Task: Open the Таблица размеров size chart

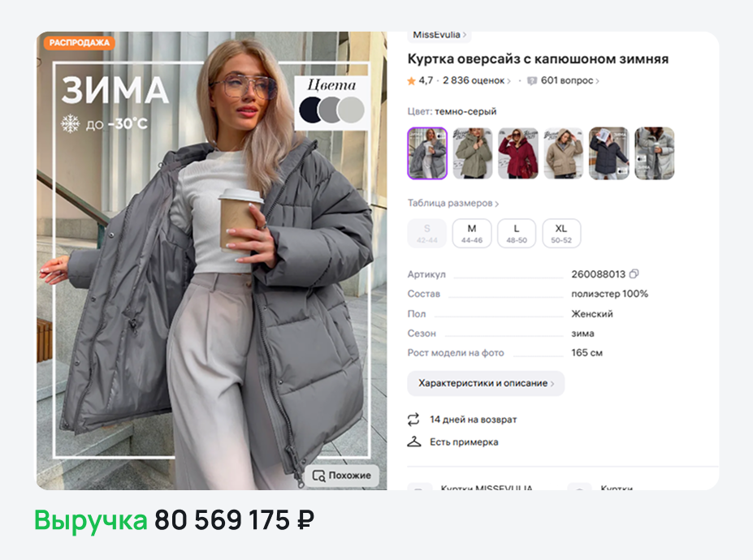Action: pyautogui.click(x=453, y=203)
